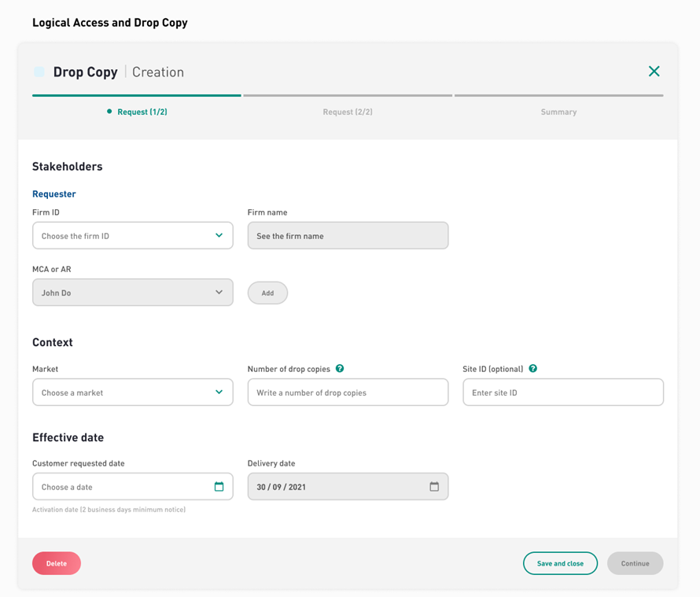Click the help icon beside Number of drop copies
This screenshot has height=597, width=700.
340,368
